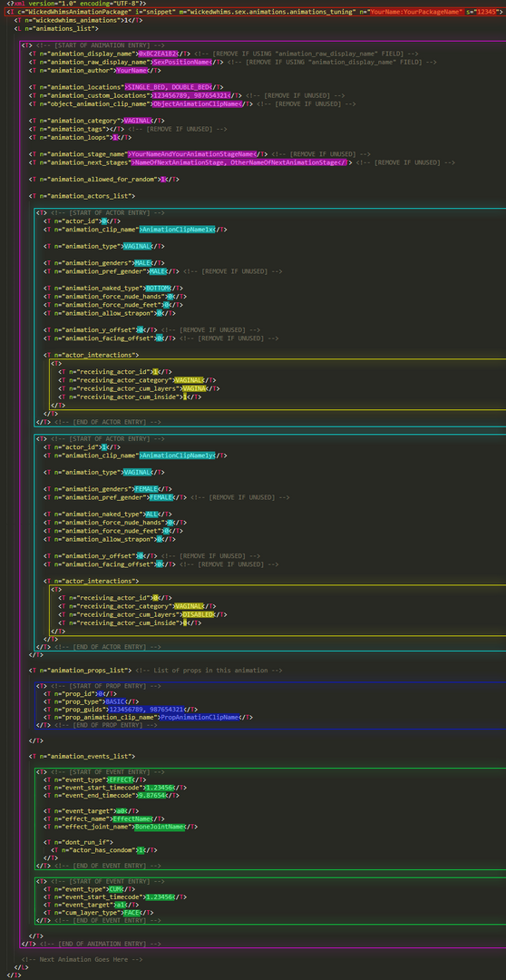Click "FEMALE" in the animation_pref_gender line

161,497
